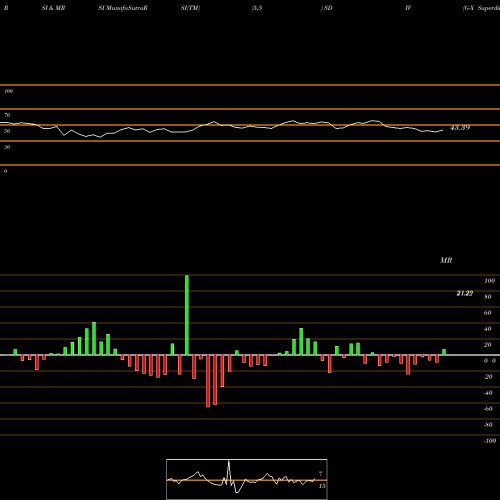Click the RSI current value 43.39
Viewport: 500px width, 500px height.
coord(460,127)
